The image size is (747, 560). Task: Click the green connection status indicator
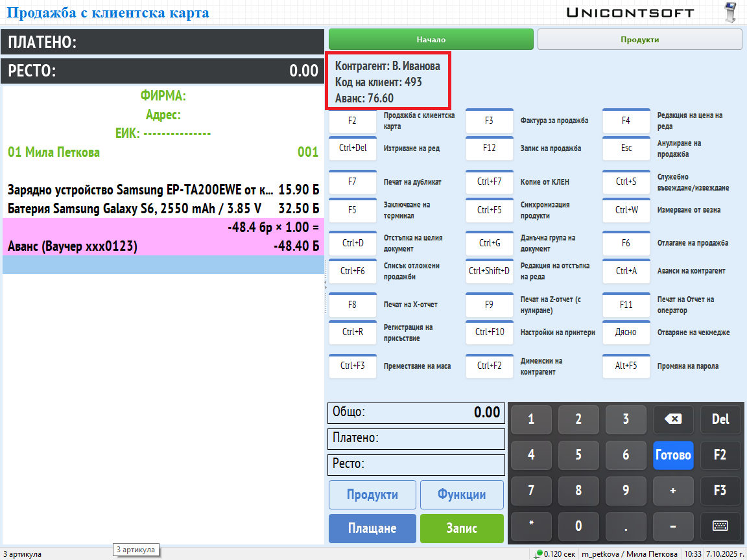[539, 554]
